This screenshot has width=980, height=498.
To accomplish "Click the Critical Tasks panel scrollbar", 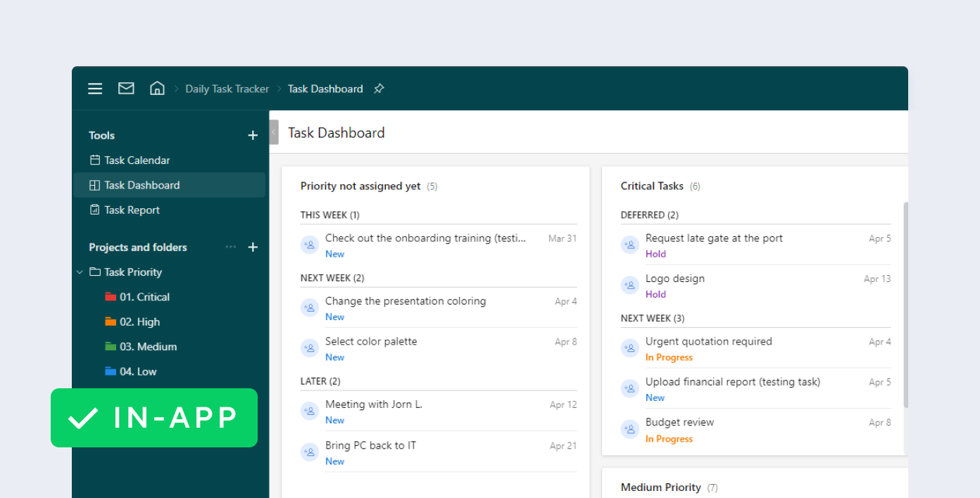I will 905,304.
